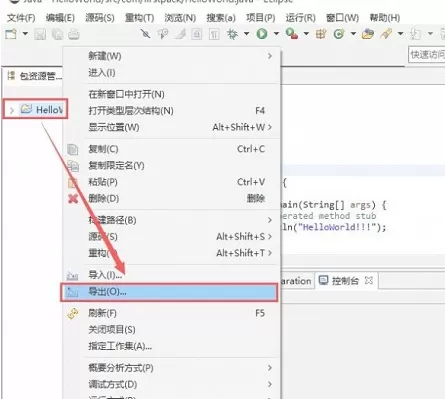Select 关闭项目(S) menu entry
The image size is (445, 399).
[x=171, y=330]
